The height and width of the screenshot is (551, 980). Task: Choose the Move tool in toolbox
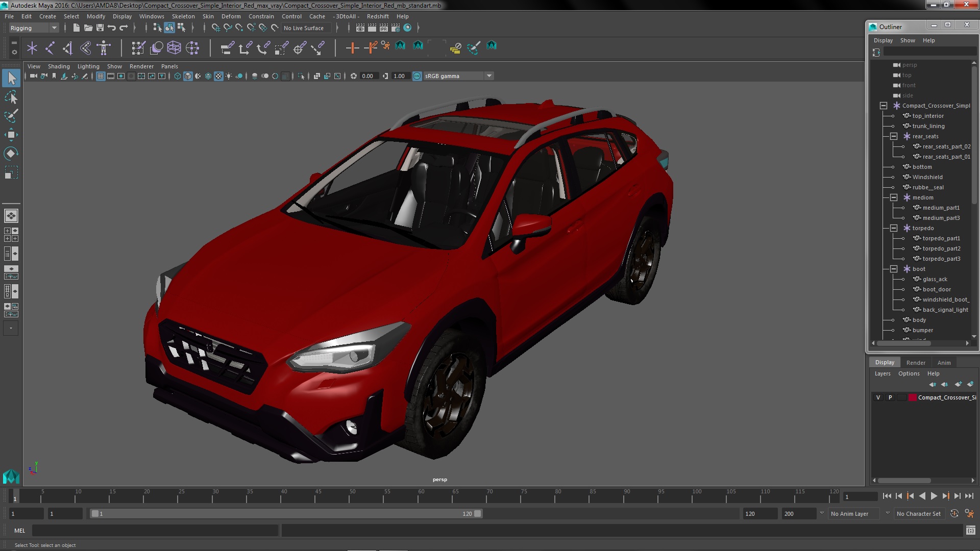11,135
